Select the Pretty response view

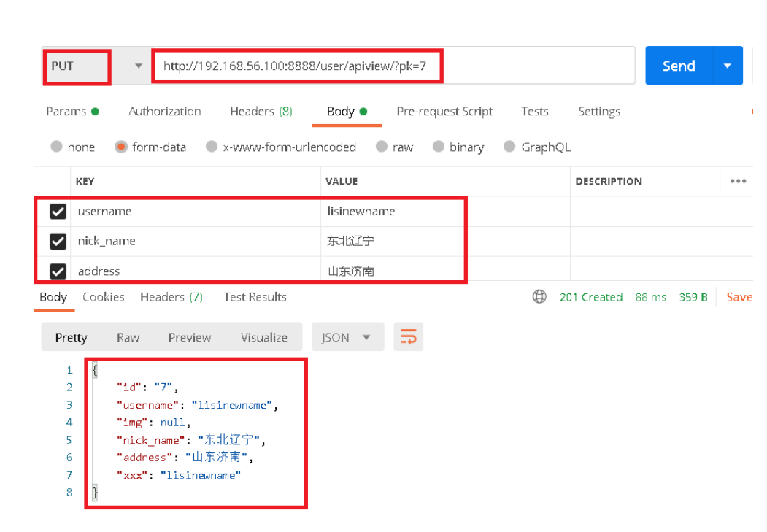pyautogui.click(x=72, y=337)
